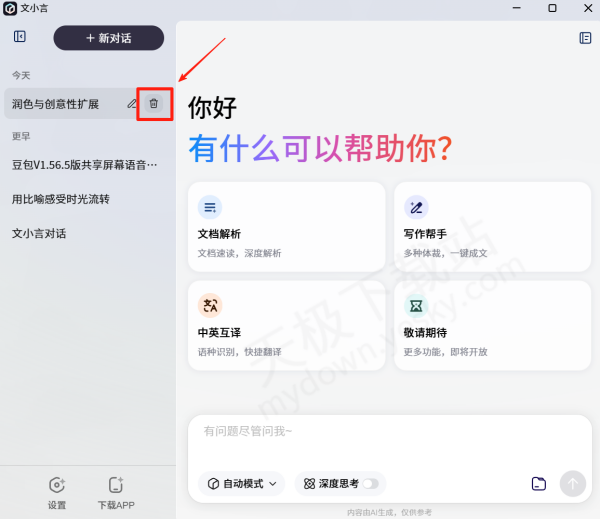This screenshot has height=519, width=600.
Task: Start a new chat with 新对话
Action: coord(109,38)
